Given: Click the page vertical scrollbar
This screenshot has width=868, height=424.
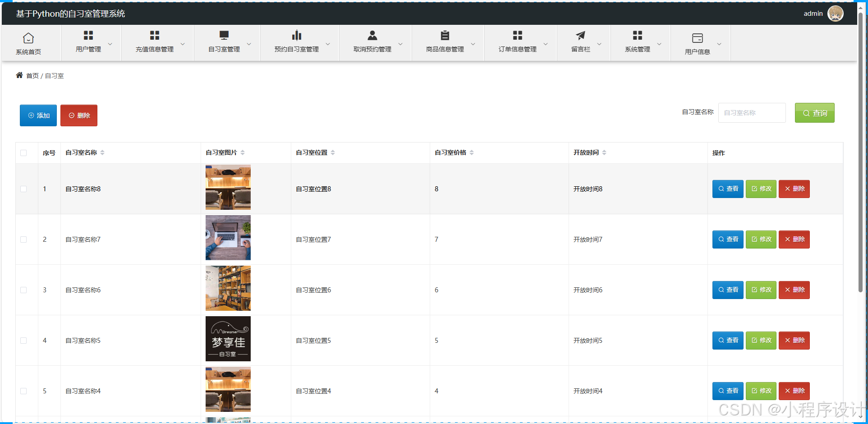Looking at the screenshot, I should click(x=860, y=152).
